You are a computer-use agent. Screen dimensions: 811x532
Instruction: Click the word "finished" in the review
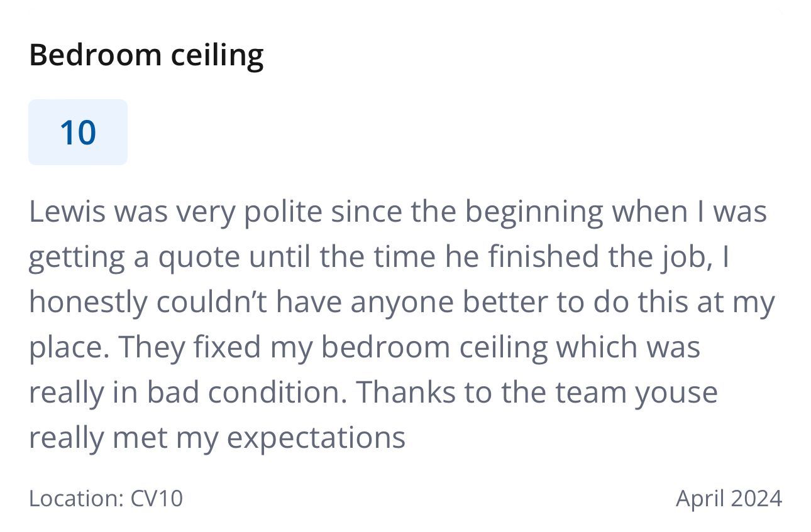(x=532, y=256)
